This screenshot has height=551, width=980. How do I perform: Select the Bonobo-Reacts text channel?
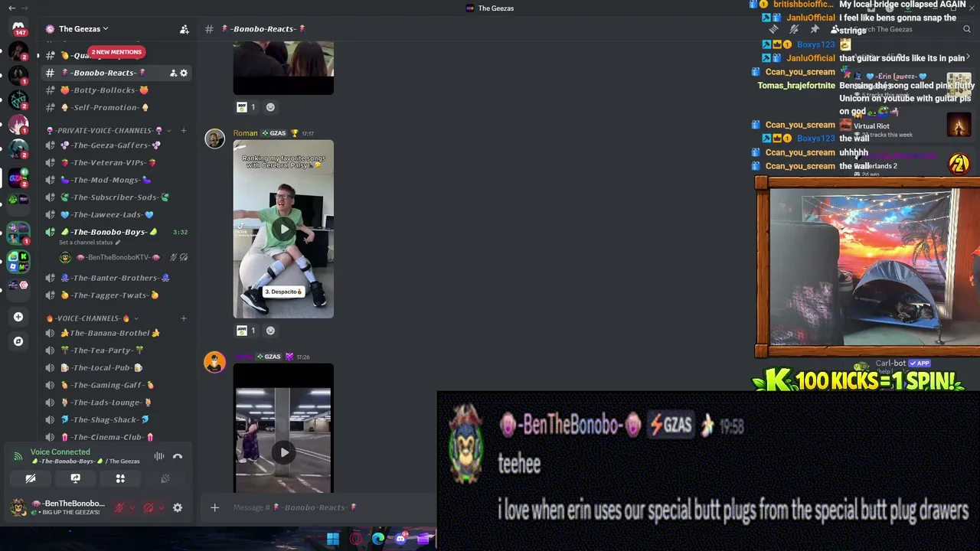116,73
